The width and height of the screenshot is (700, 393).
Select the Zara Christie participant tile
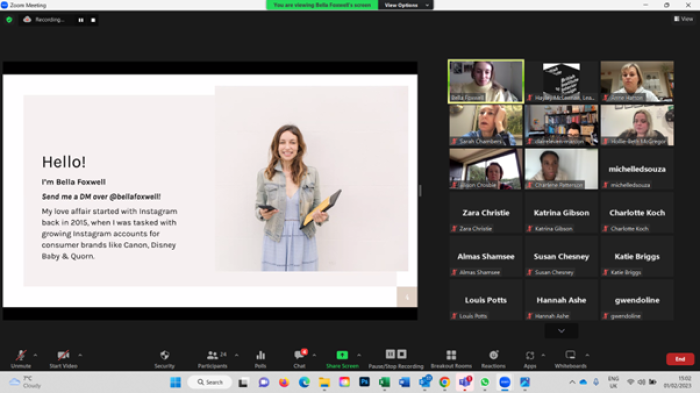pos(486,213)
